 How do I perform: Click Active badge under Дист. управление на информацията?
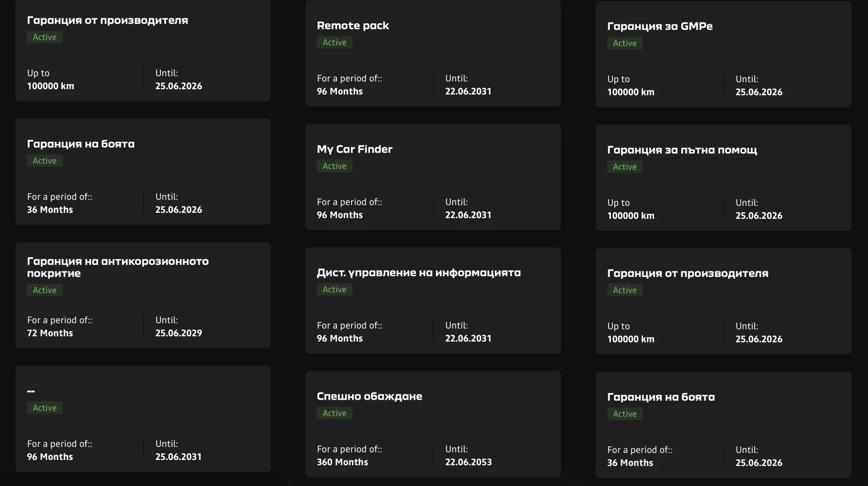click(x=334, y=289)
